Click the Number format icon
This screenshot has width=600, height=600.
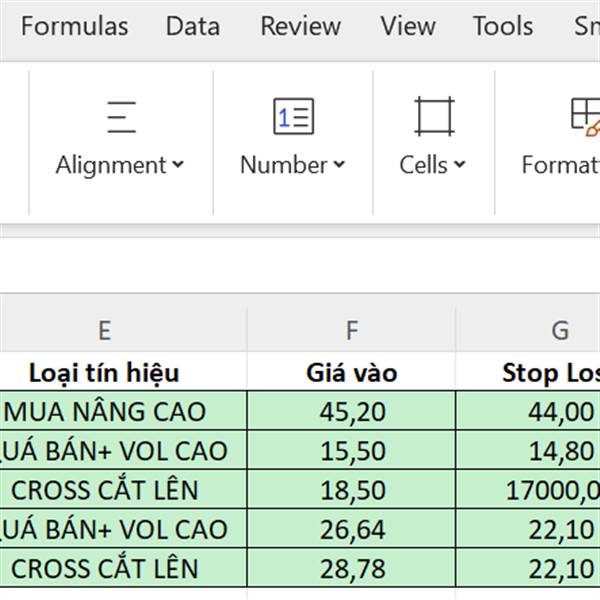[293, 117]
